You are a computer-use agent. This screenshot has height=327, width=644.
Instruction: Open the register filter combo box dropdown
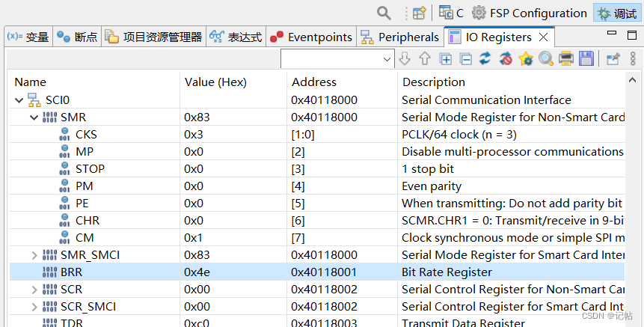click(x=387, y=59)
